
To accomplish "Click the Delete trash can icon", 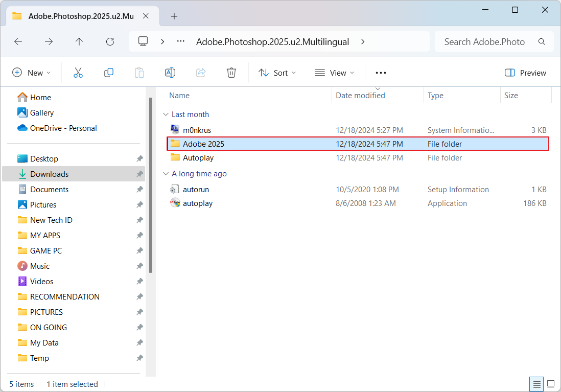I will point(231,73).
